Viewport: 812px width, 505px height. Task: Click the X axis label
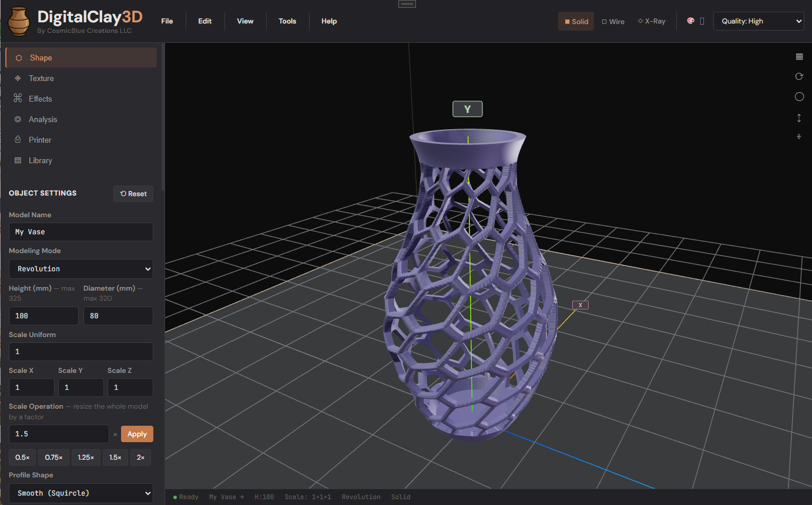coord(581,305)
